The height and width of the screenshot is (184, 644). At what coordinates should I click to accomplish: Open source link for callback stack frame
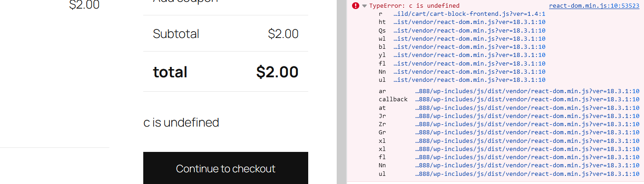pyautogui.click(x=527, y=99)
